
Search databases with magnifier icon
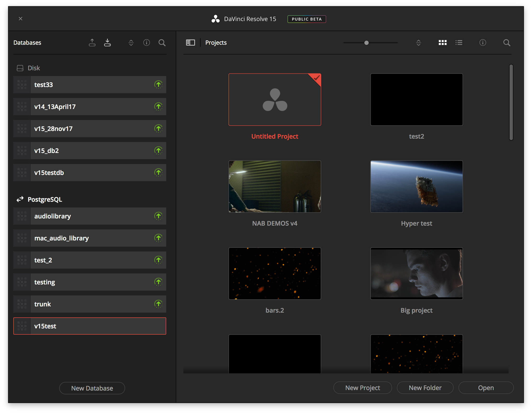(x=162, y=43)
